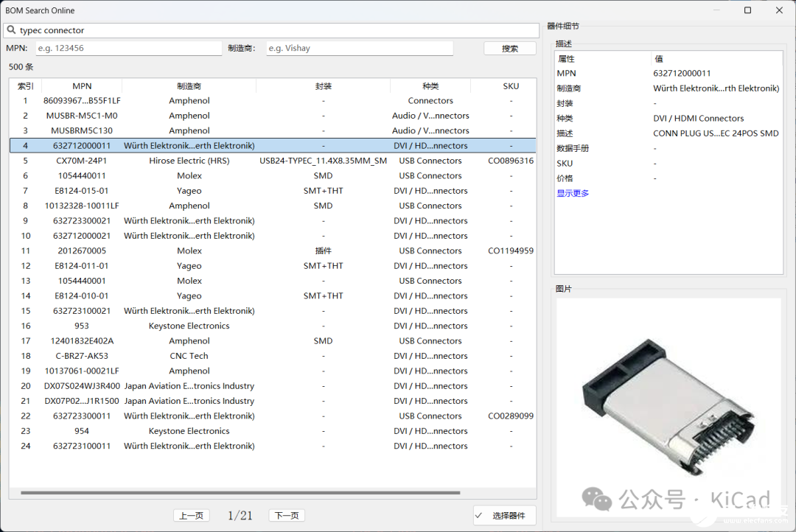
Task: Select row with MPN E8124-015-01
Action: (273, 190)
